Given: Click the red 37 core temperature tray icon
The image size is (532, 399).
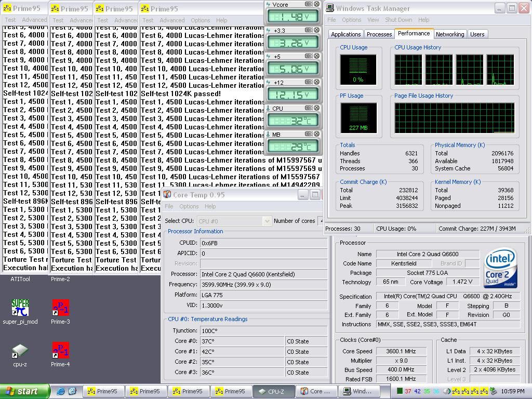Looking at the screenshot, I should 408,391.
